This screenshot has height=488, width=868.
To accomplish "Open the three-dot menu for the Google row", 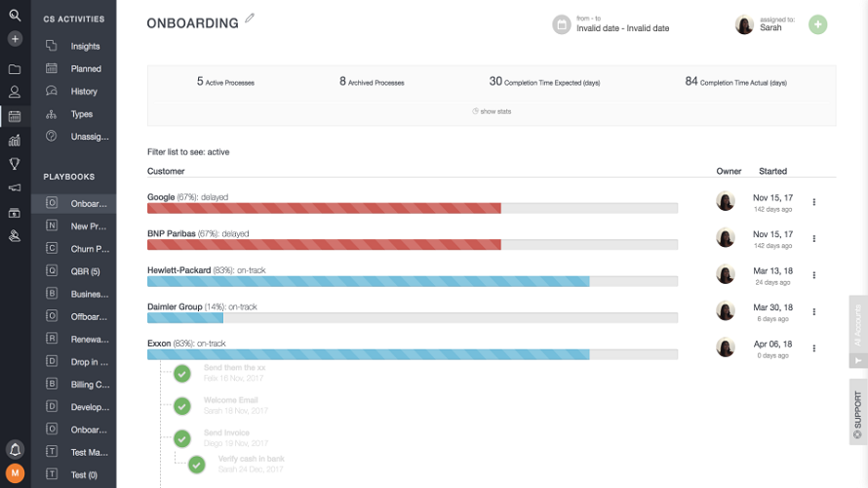I will coord(813,202).
